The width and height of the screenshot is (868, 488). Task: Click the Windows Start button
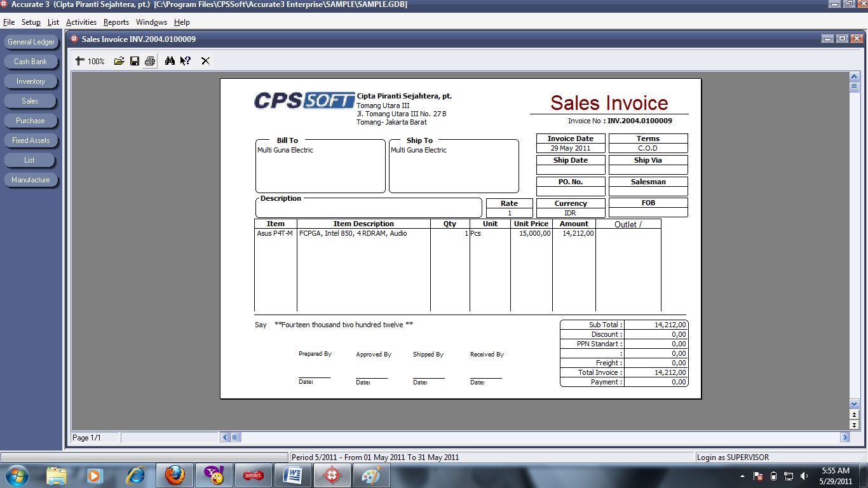16,475
